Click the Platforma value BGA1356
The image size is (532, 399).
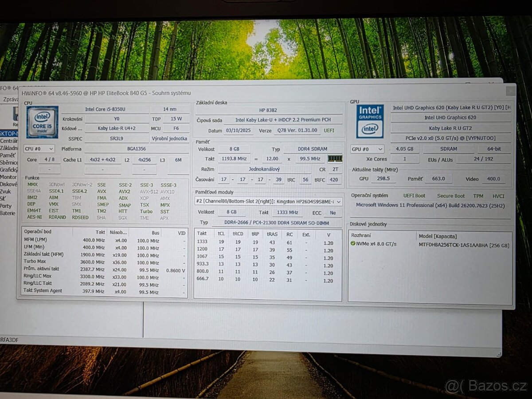[x=137, y=149]
